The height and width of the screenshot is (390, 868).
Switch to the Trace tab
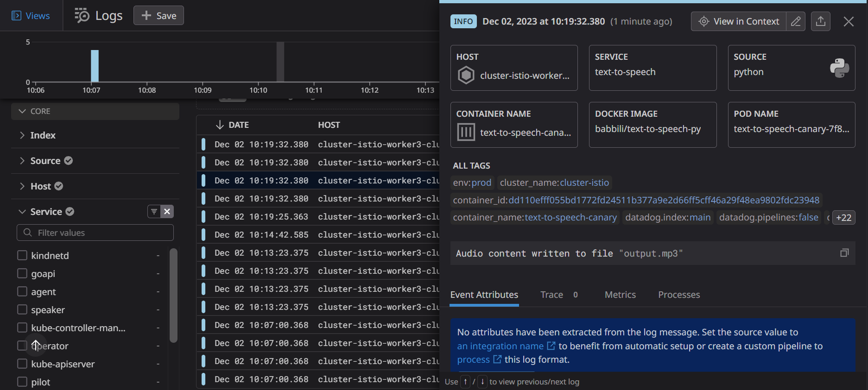559,295
